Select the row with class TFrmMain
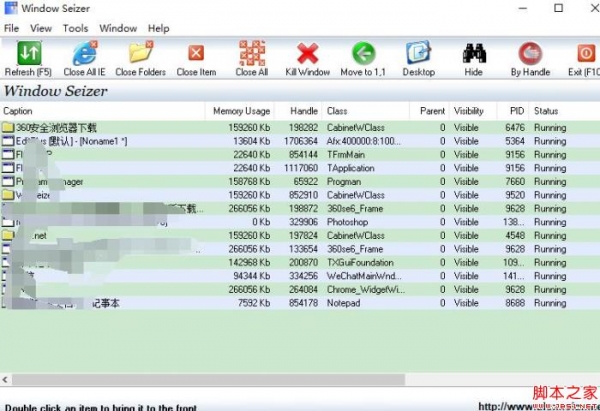 click(300, 155)
